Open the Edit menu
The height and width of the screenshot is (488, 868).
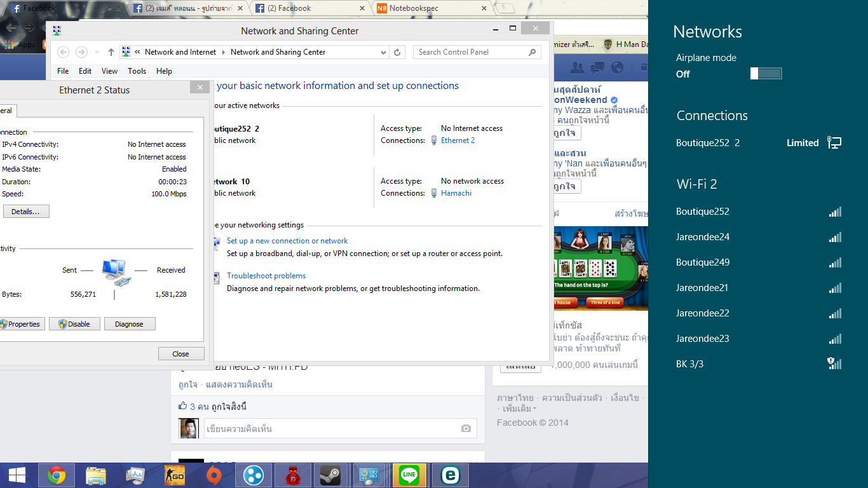(85, 71)
